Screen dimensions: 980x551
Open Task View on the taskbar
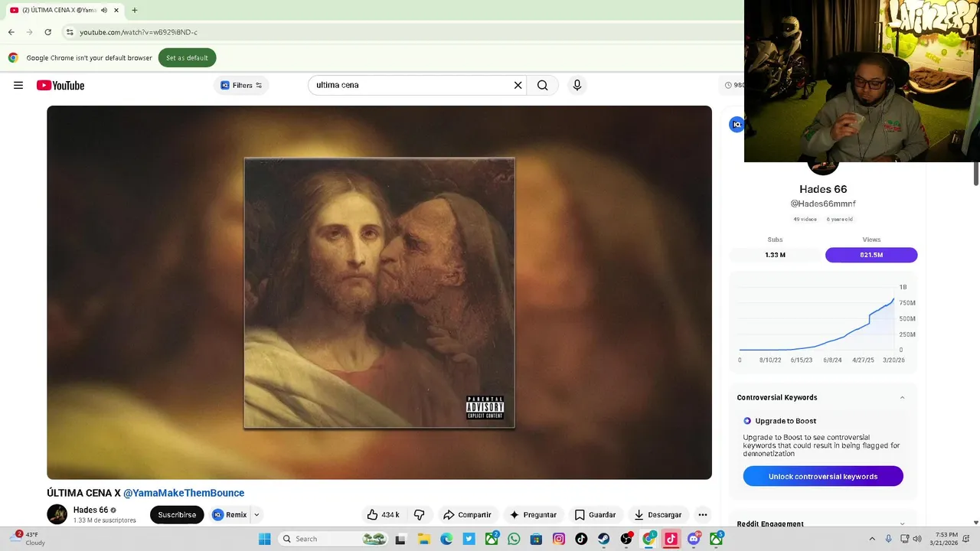(400, 539)
